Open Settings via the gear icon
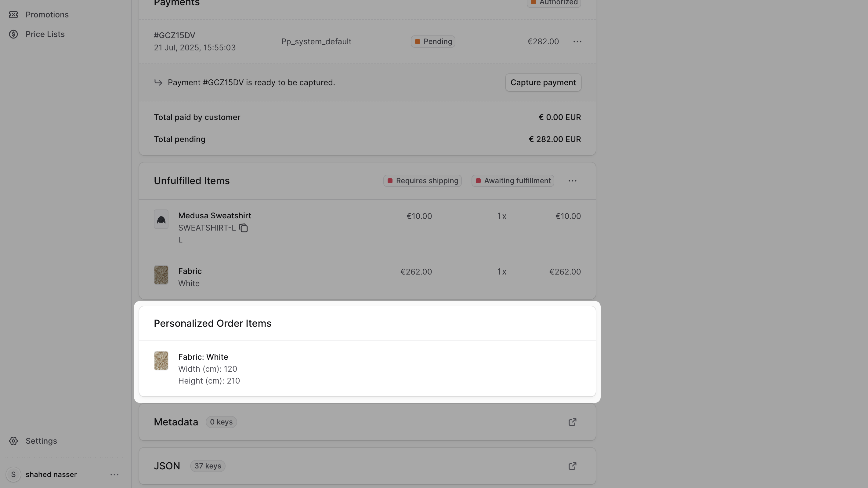The image size is (868, 488). [x=13, y=441]
